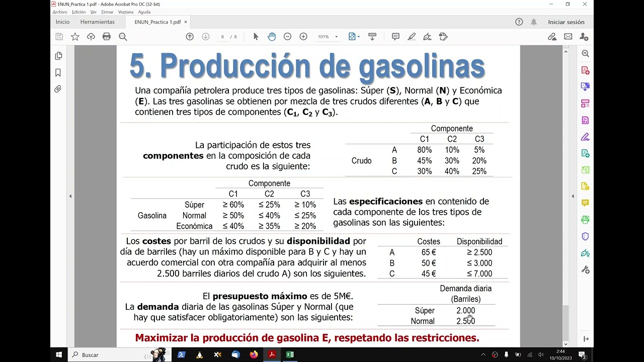Expand the right pane with bottom arrow
Viewport: 644px width, 362px height.
tap(586, 339)
